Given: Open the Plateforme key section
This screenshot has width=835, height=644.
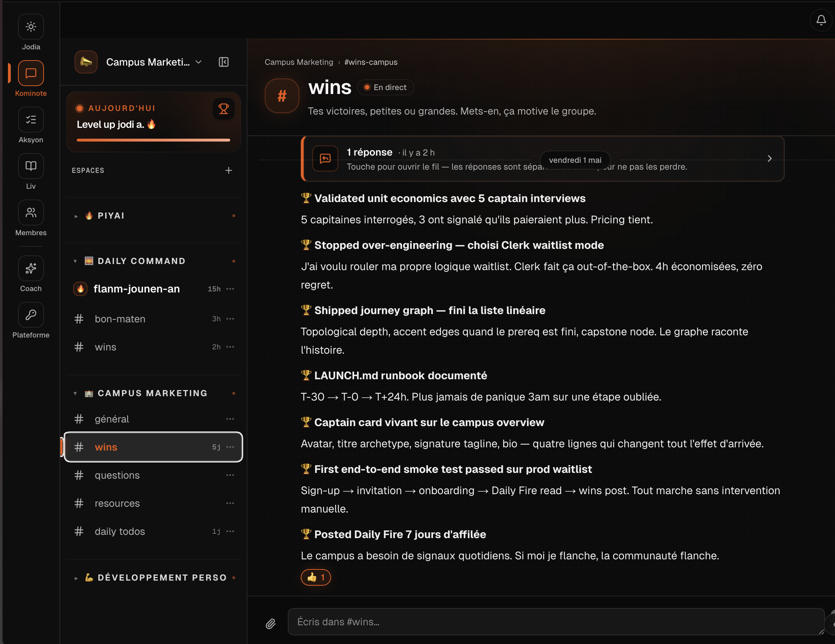Looking at the screenshot, I should point(31,314).
